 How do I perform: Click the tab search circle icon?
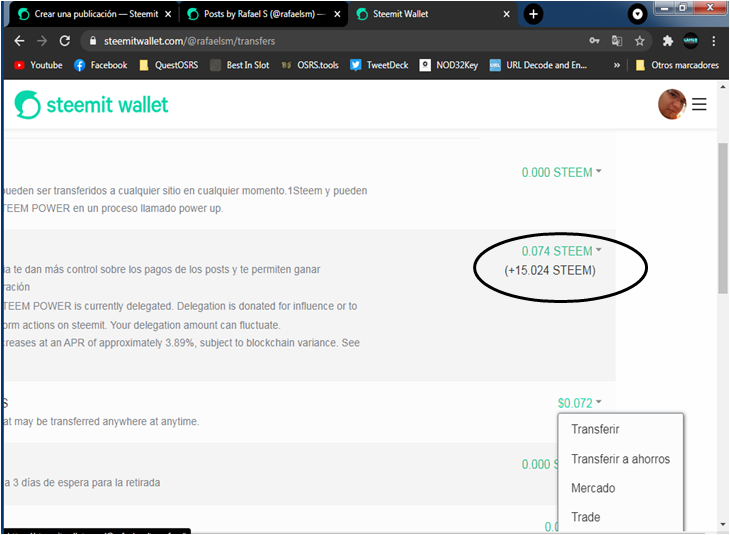[637, 14]
